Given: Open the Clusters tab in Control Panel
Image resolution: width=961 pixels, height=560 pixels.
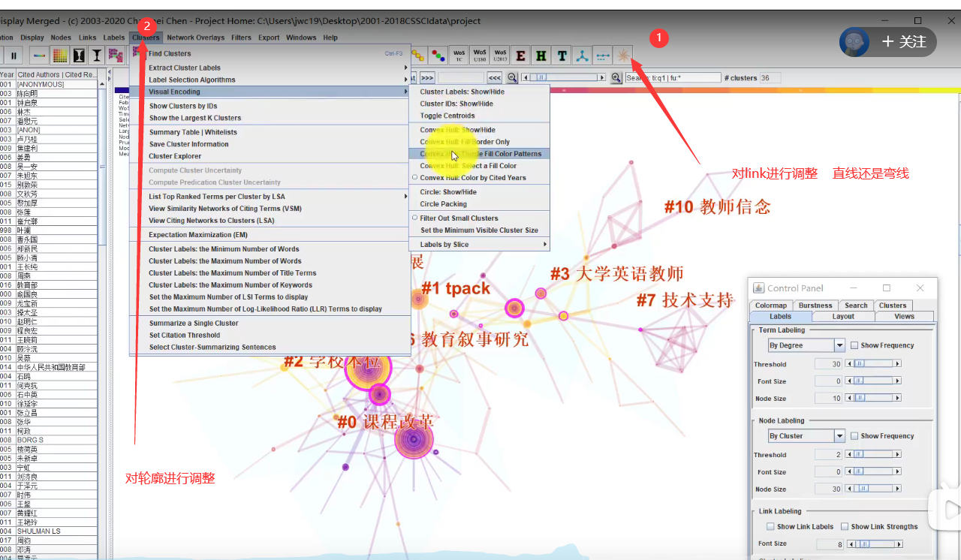Looking at the screenshot, I should [893, 306].
